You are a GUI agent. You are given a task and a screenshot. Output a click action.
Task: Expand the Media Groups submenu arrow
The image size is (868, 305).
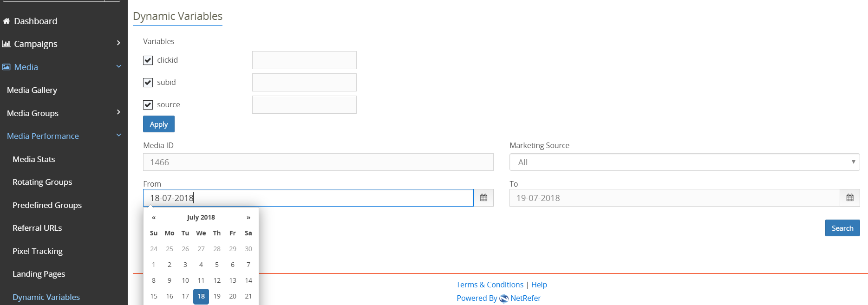tap(118, 112)
